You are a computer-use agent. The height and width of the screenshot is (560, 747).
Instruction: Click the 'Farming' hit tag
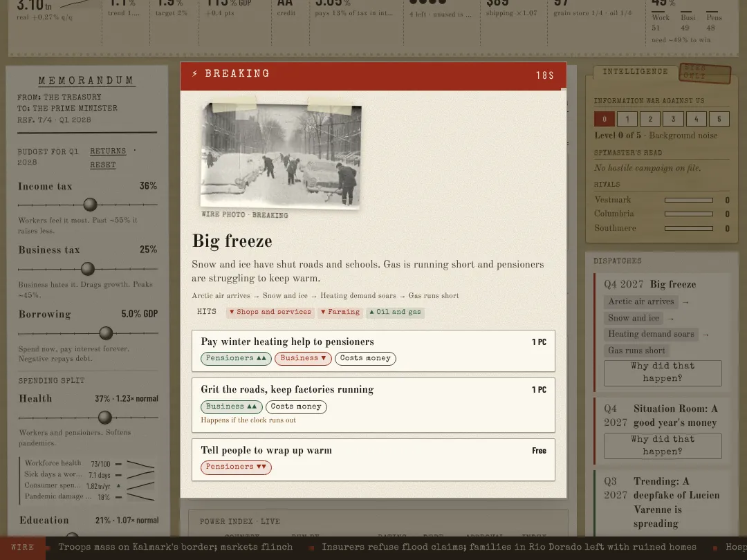pyautogui.click(x=340, y=312)
